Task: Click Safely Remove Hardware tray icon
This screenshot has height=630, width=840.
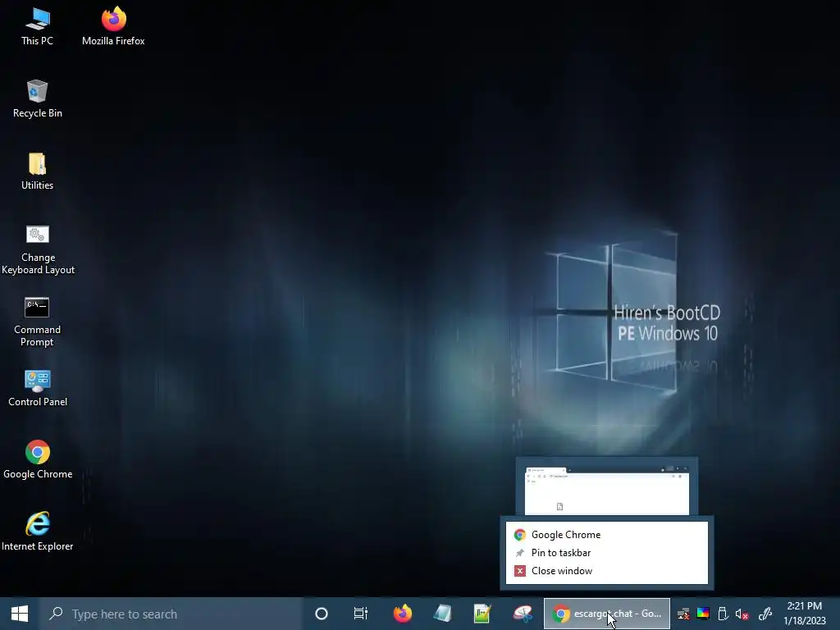Action: coord(722,614)
